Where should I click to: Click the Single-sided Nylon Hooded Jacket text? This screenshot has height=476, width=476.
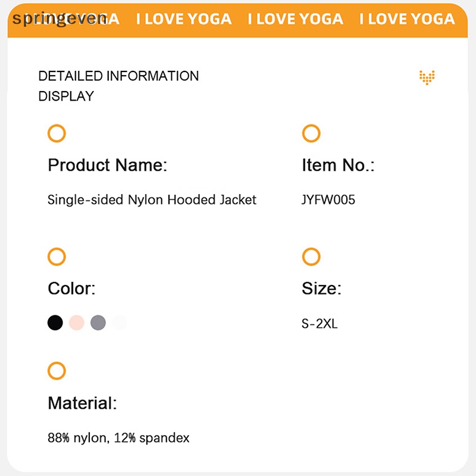coord(152,200)
